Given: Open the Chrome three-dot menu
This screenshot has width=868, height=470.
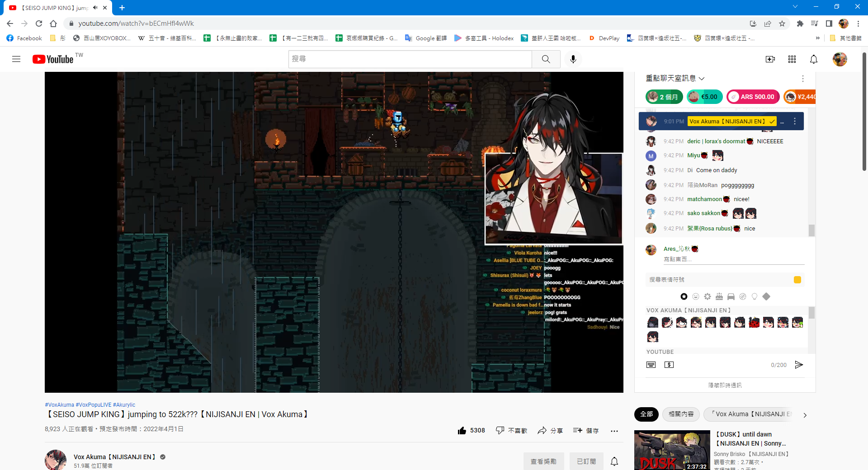Looking at the screenshot, I should (x=858, y=23).
